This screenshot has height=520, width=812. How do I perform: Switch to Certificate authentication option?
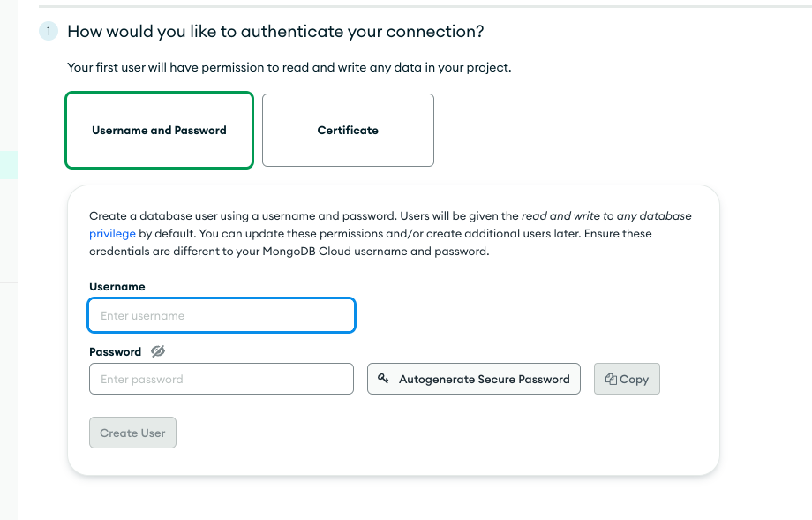[348, 130]
